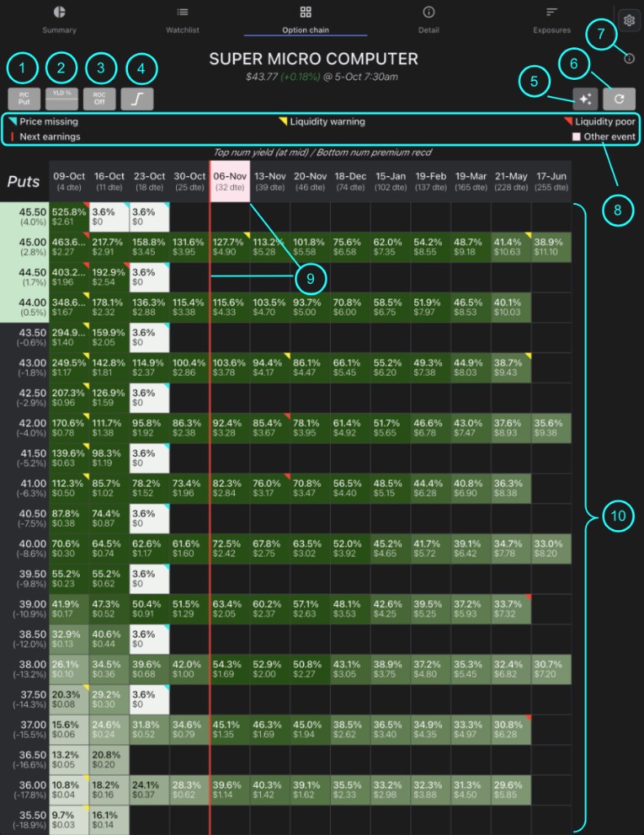Select the 20-Nov expiry column header
The height and width of the screenshot is (835, 644).
(x=311, y=181)
